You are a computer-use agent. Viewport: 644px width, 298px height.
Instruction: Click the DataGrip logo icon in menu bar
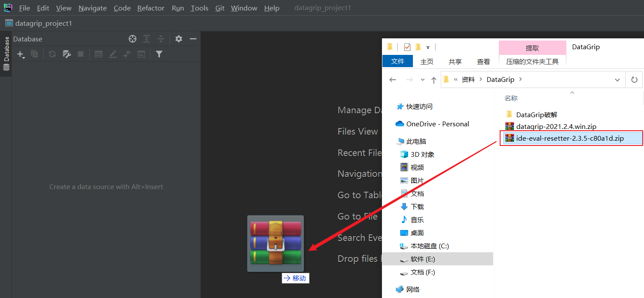(8, 8)
